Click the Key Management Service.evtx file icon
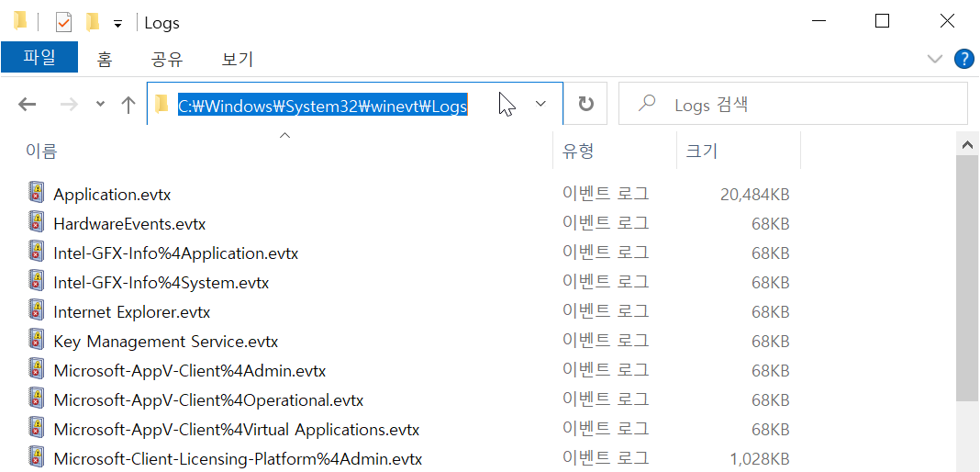 click(37, 340)
